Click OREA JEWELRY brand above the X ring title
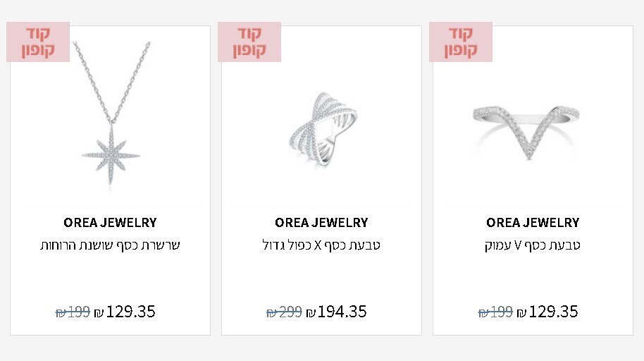The height and width of the screenshot is (361, 644). (x=321, y=223)
